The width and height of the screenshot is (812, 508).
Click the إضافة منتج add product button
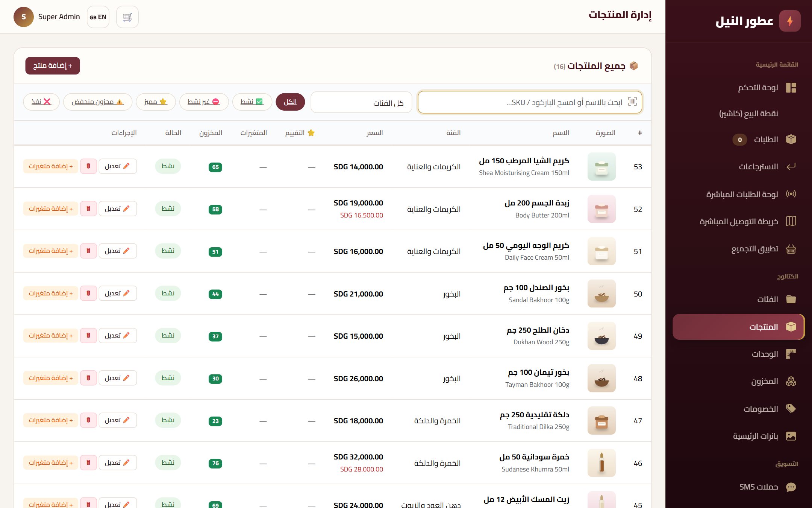pos(53,66)
